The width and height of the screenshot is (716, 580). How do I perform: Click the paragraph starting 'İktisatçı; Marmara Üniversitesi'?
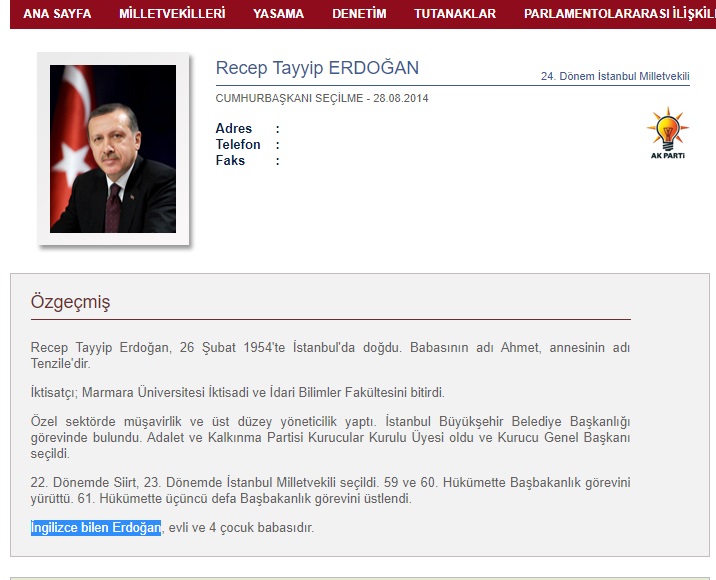[237, 392]
